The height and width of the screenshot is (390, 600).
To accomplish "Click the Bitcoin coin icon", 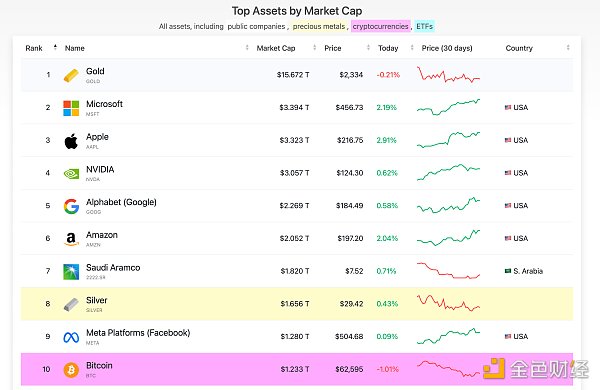I will coord(71,370).
